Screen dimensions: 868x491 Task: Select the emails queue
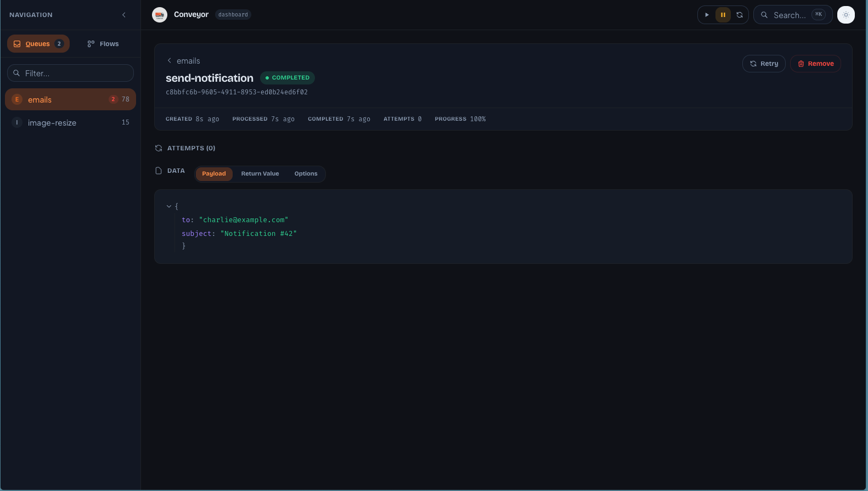pos(70,99)
